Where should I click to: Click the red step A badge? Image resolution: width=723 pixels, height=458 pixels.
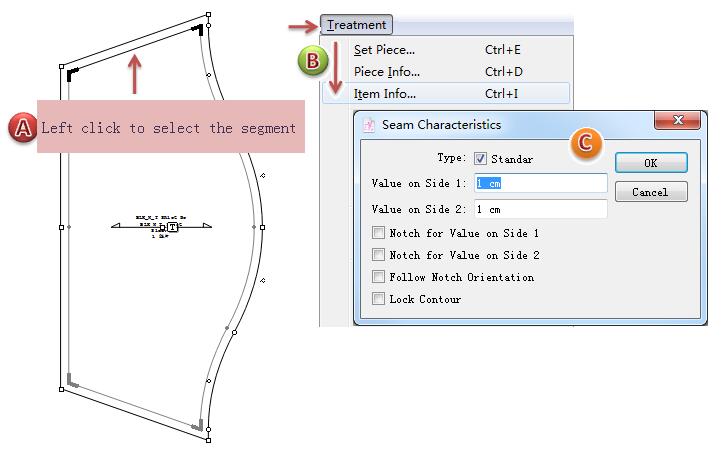[22, 127]
